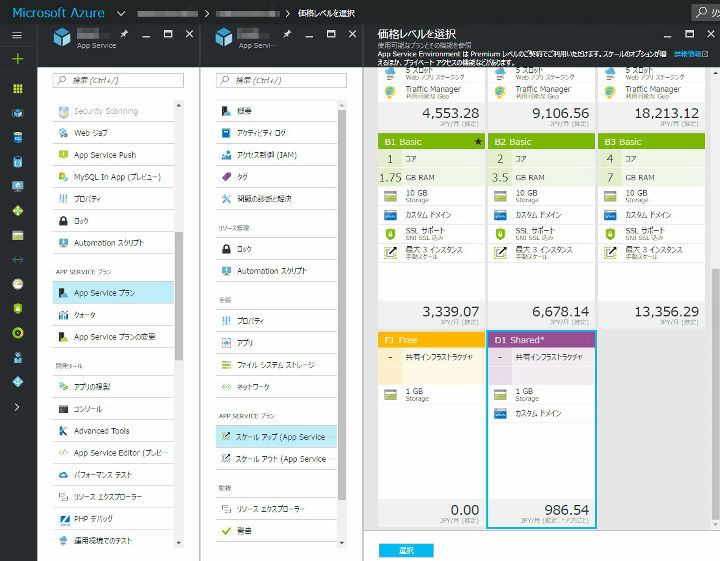Click 価格レベルを選択 breadcrumb
This screenshot has width=720, height=561.
(326, 13)
